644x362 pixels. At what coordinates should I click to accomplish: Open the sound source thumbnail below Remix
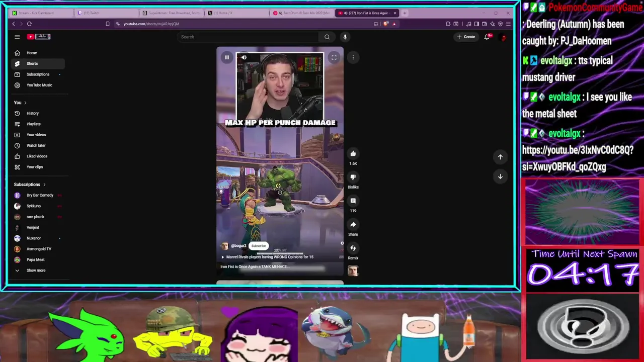(x=353, y=271)
